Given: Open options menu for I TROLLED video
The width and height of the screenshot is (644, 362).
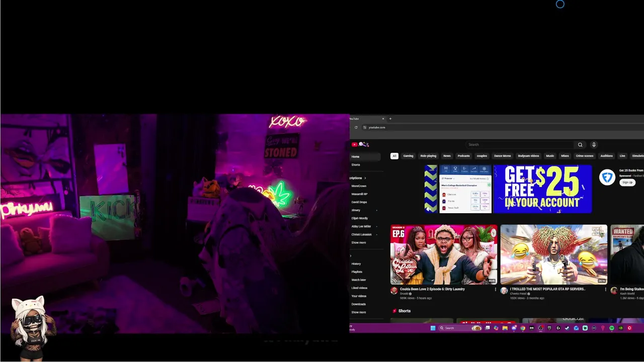Looking at the screenshot, I should point(605,290).
